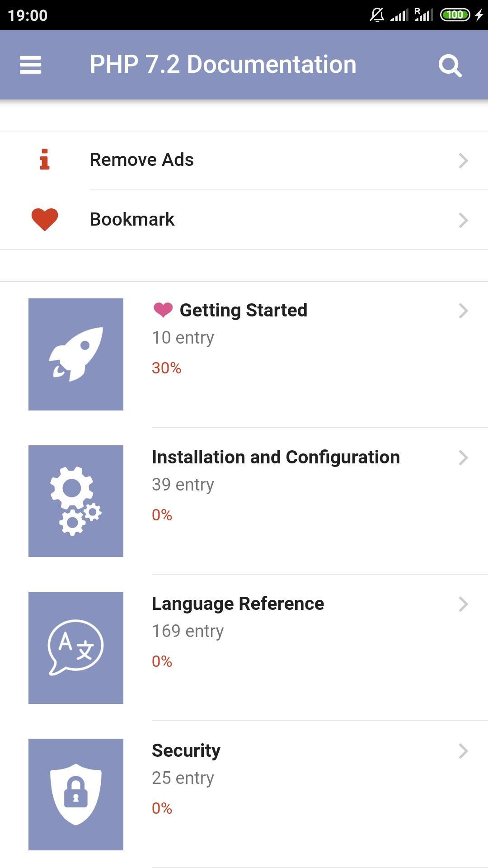Open the Language Reference title link

238,604
